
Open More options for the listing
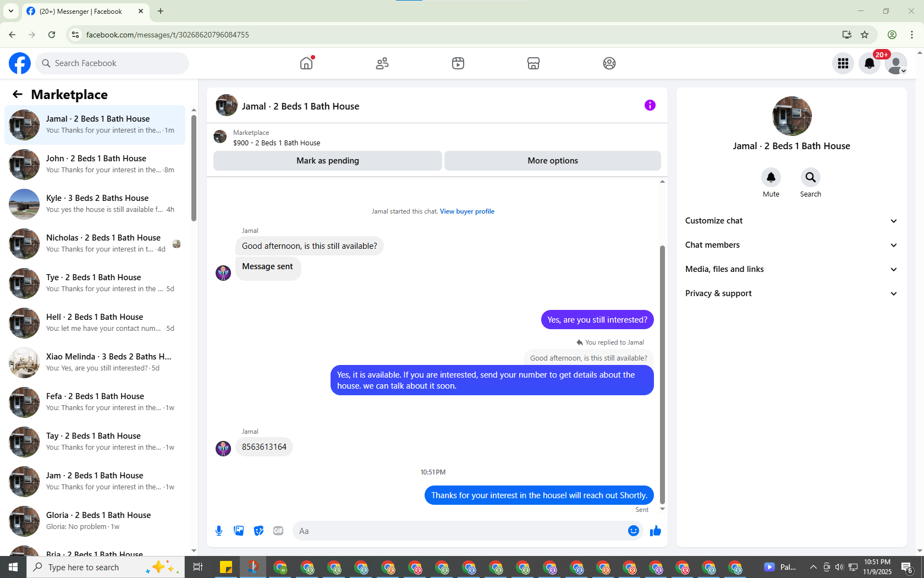(x=553, y=161)
